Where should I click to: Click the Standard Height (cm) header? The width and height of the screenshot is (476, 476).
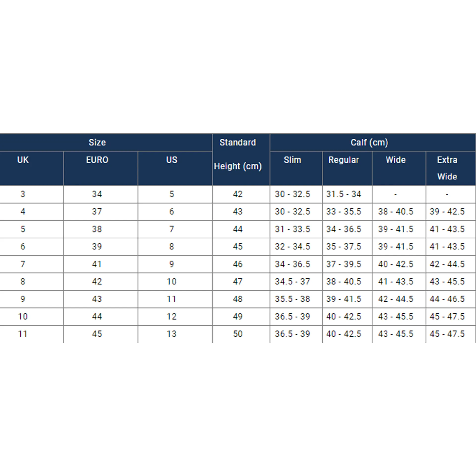[x=238, y=154]
